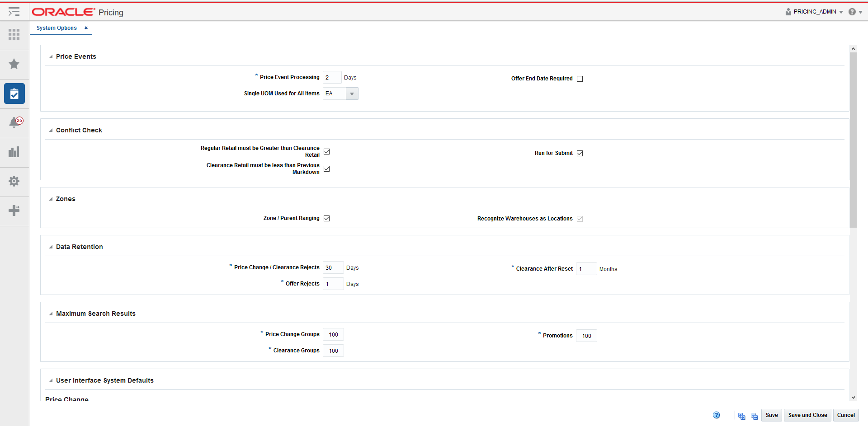
Task: Open Reports bar chart icon in sidebar
Action: [x=14, y=152]
